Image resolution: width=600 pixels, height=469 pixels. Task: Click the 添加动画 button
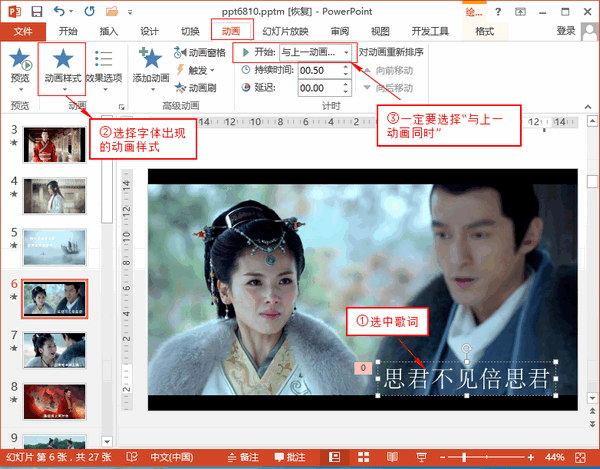point(151,69)
